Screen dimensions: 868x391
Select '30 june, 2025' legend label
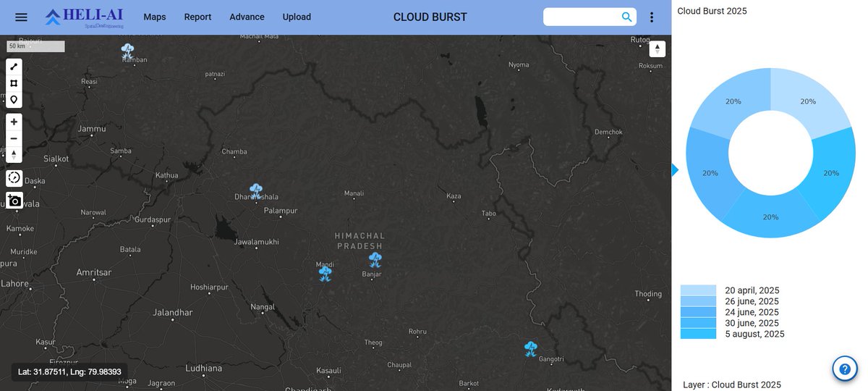(x=752, y=323)
